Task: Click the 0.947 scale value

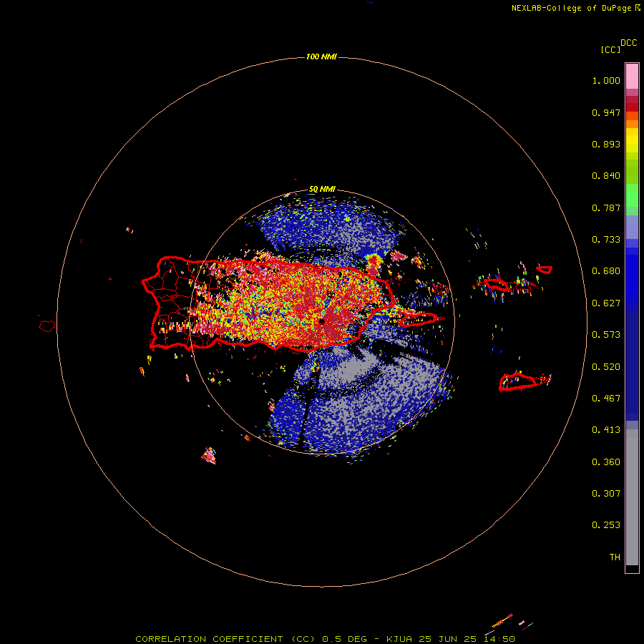Action: tap(606, 112)
